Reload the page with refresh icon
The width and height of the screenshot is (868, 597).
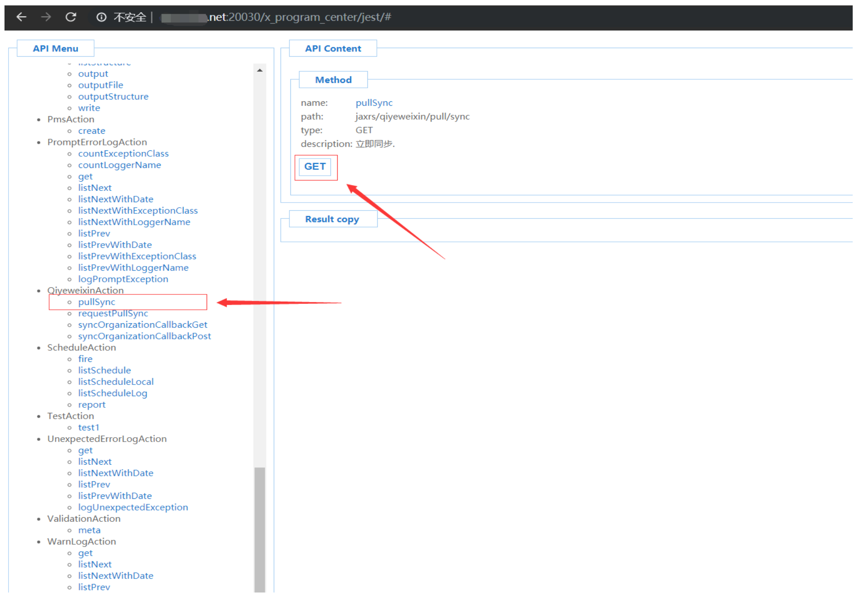coord(71,17)
